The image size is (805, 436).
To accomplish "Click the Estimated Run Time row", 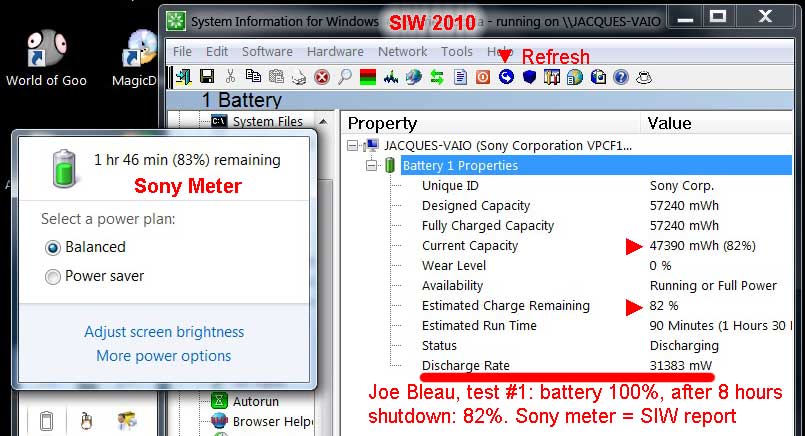I will coord(606,326).
